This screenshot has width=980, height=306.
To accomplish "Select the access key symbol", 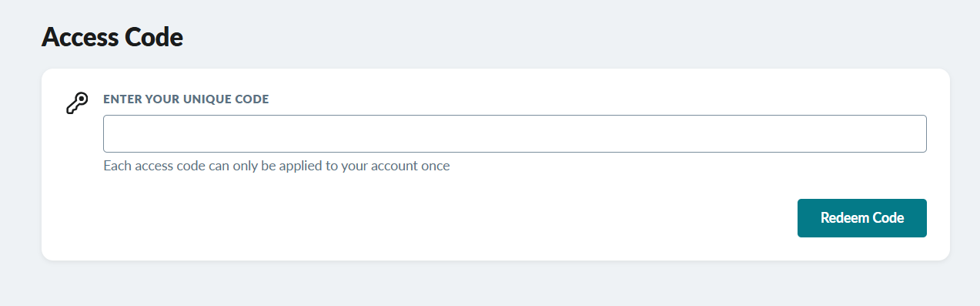I will coord(77,103).
